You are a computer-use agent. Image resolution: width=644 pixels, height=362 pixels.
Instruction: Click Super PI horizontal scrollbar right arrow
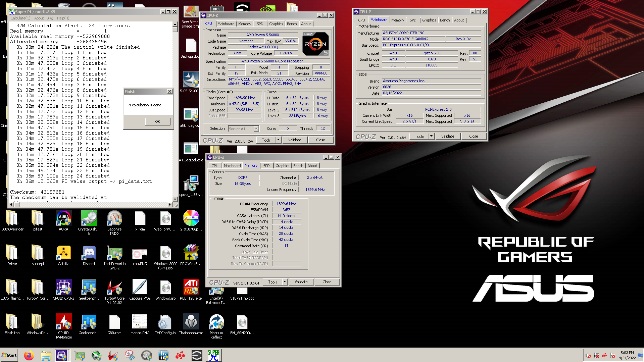point(169,204)
